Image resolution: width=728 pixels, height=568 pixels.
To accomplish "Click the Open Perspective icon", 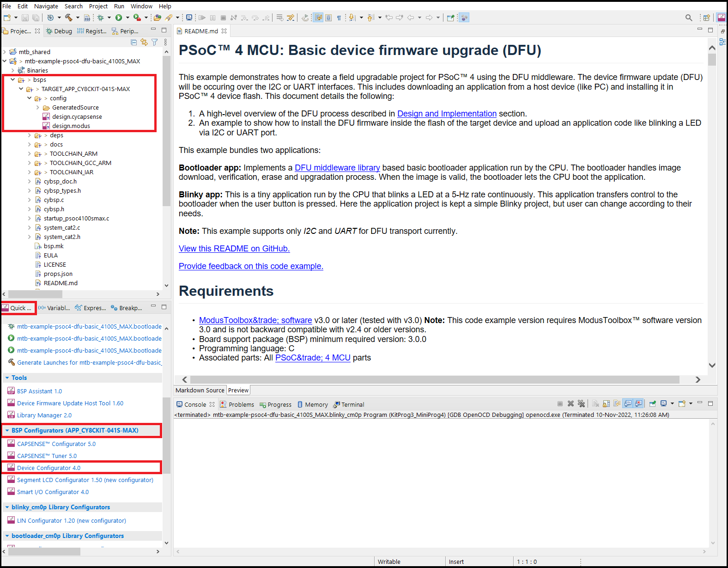I will tap(706, 18).
